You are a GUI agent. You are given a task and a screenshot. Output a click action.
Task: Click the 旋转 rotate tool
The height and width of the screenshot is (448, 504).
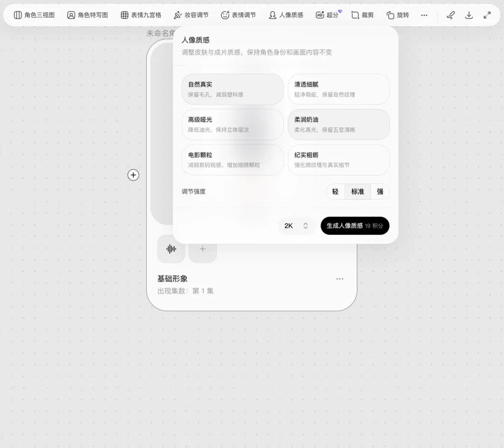tap(398, 15)
